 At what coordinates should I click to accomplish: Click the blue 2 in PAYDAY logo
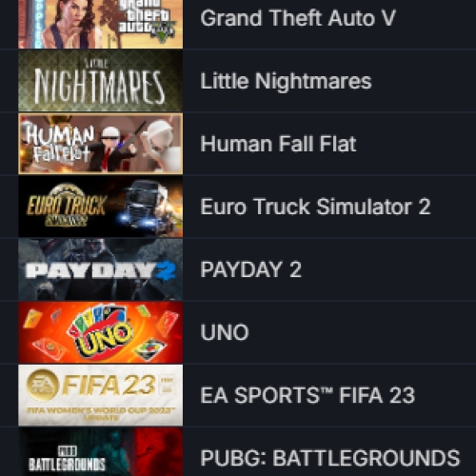pos(165,271)
